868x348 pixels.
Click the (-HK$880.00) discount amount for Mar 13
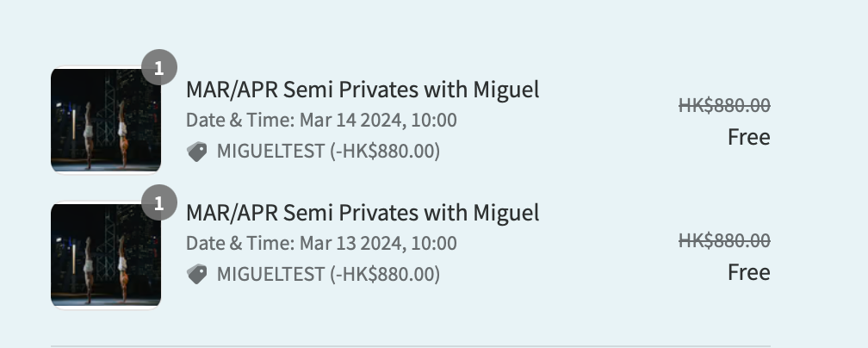(x=384, y=275)
